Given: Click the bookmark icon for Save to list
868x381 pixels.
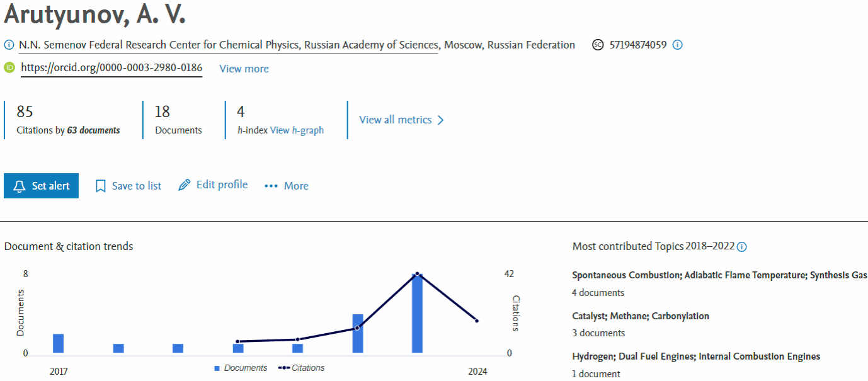Looking at the screenshot, I should [100, 186].
